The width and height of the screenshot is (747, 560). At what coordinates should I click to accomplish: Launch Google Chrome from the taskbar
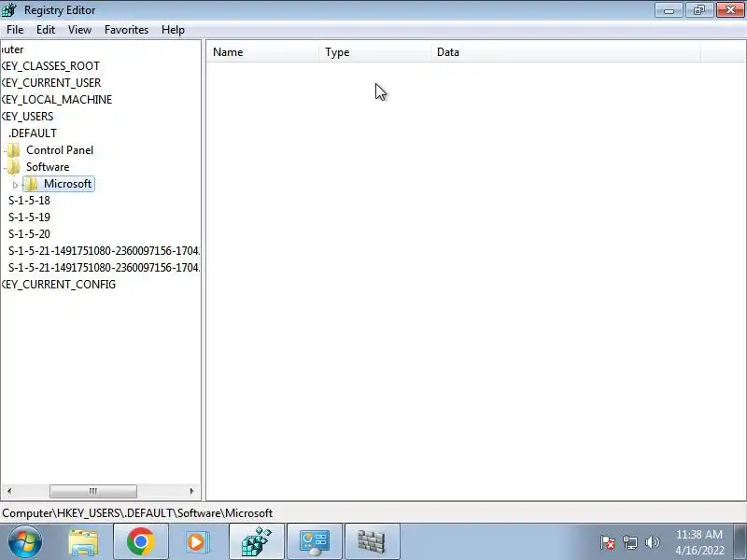click(x=141, y=542)
